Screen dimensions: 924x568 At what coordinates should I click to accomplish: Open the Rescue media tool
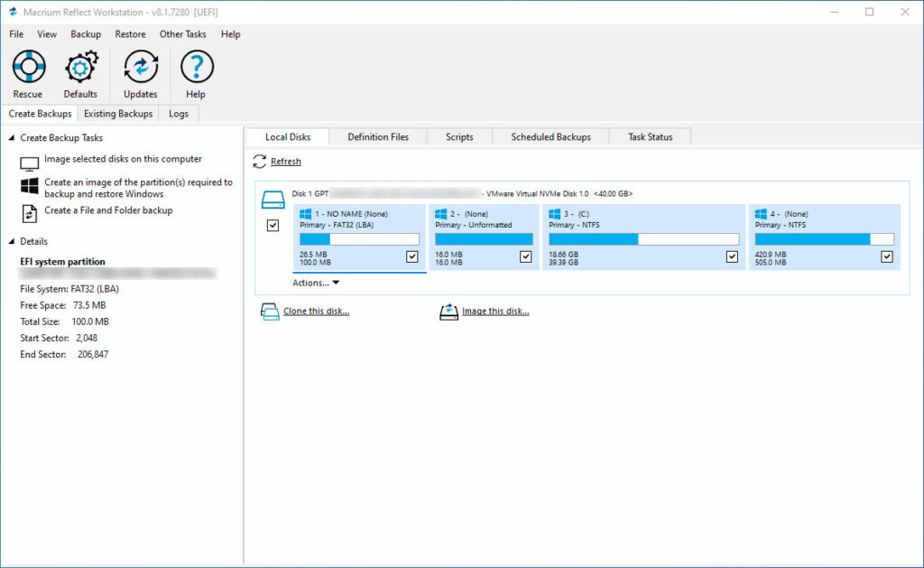click(x=28, y=74)
